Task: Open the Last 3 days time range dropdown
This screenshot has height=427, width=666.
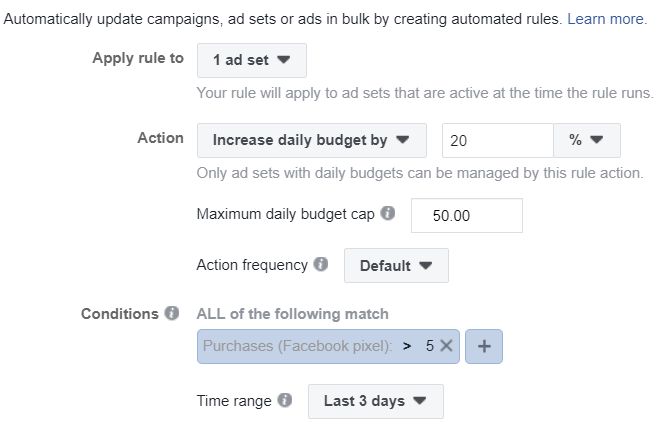Action: pyautogui.click(x=376, y=402)
